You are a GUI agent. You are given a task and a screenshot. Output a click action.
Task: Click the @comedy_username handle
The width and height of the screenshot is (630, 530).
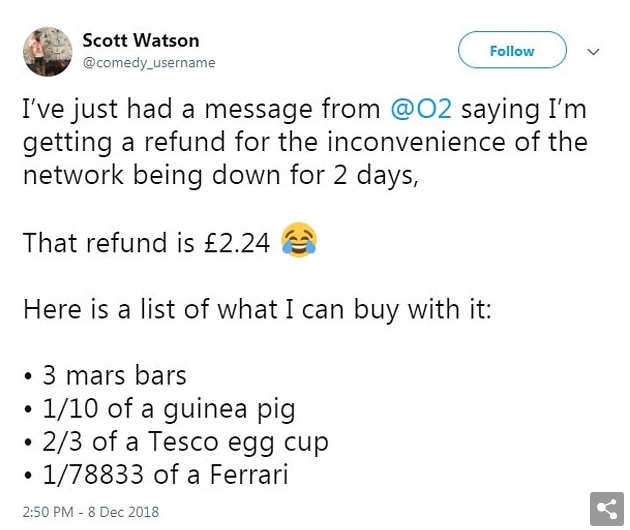pos(149,63)
